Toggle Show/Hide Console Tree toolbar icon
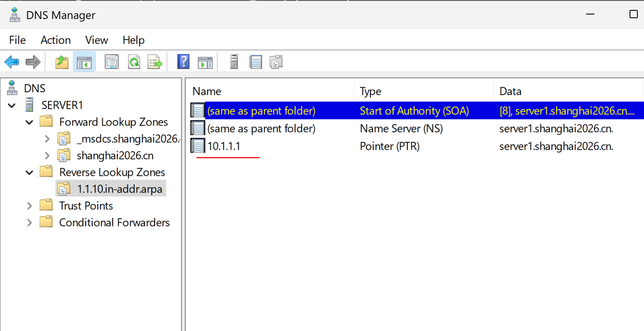This screenshot has width=644, height=331. click(x=84, y=62)
